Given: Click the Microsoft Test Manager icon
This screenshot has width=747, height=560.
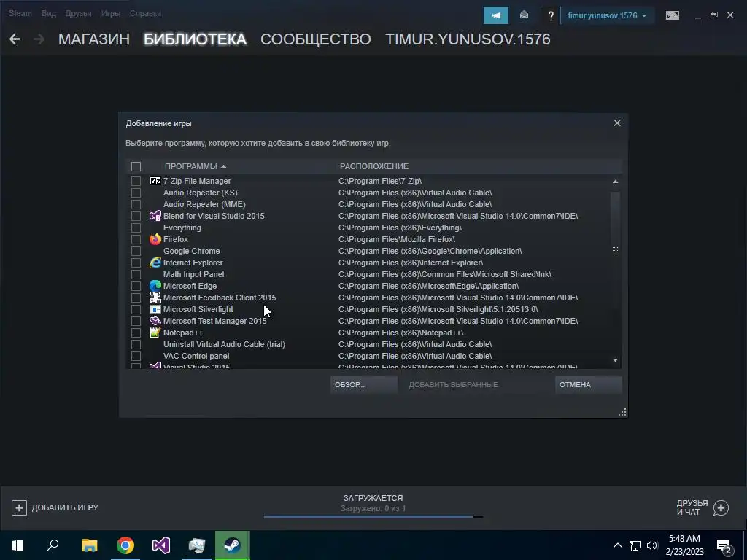Looking at the screenshot, I should pyautogui.click(x=155, y=321).
